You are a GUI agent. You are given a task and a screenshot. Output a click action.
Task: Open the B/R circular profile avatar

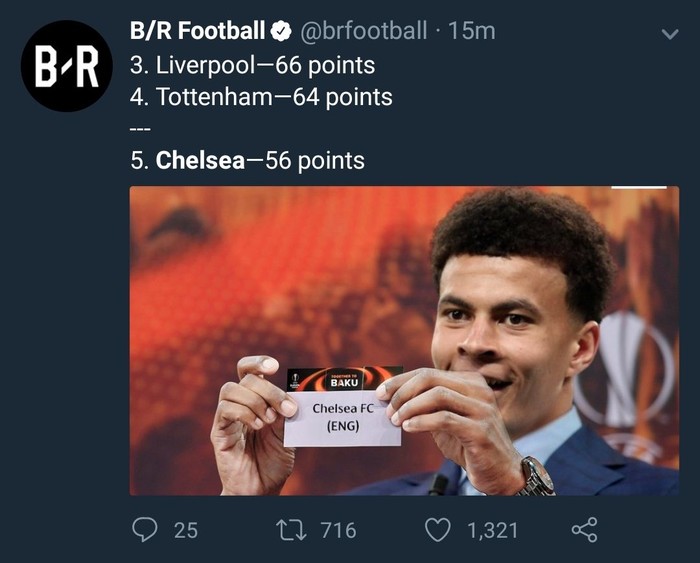click(x=67, y=66)
